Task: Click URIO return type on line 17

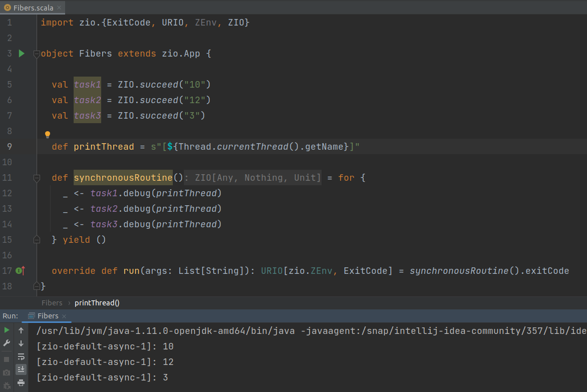Action: (x=272, y=271)
